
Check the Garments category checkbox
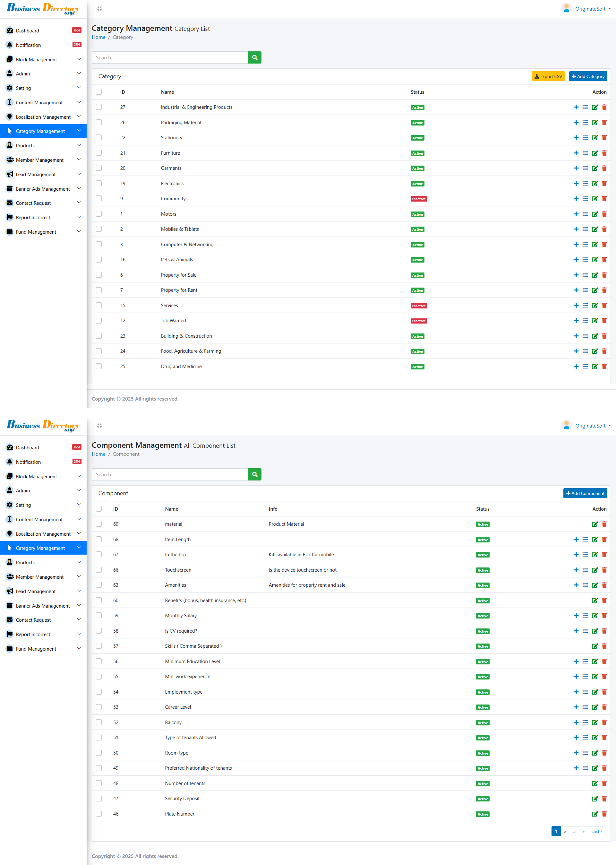[99, 168]
